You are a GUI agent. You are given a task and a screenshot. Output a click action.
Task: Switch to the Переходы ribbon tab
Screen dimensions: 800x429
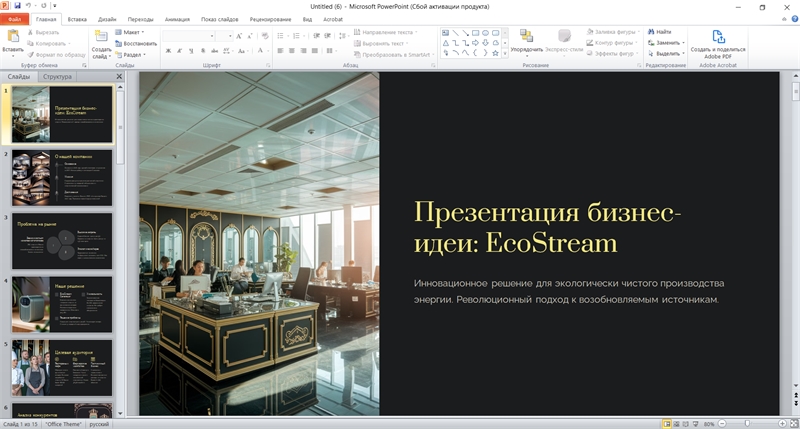pyautogui.click(x=140, y=19)
